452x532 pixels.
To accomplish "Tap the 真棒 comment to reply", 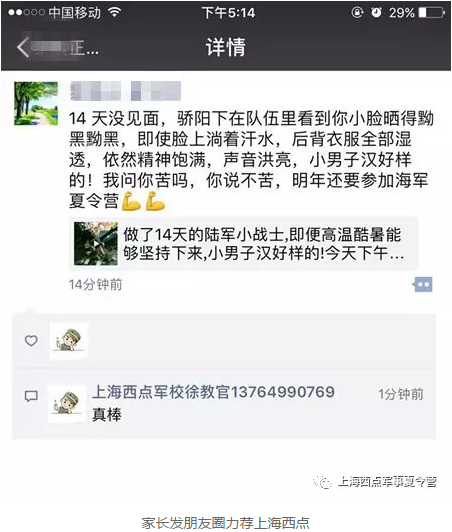I will [107, 415].
